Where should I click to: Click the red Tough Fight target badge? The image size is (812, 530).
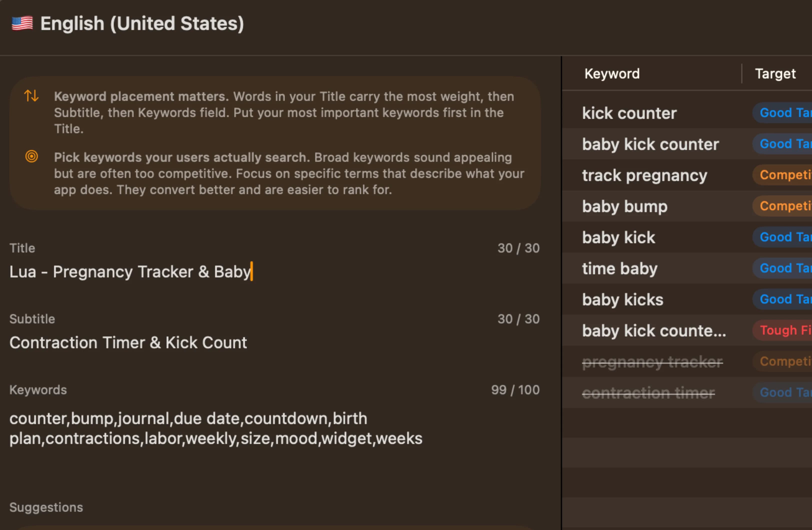click(x=784, y=330)
